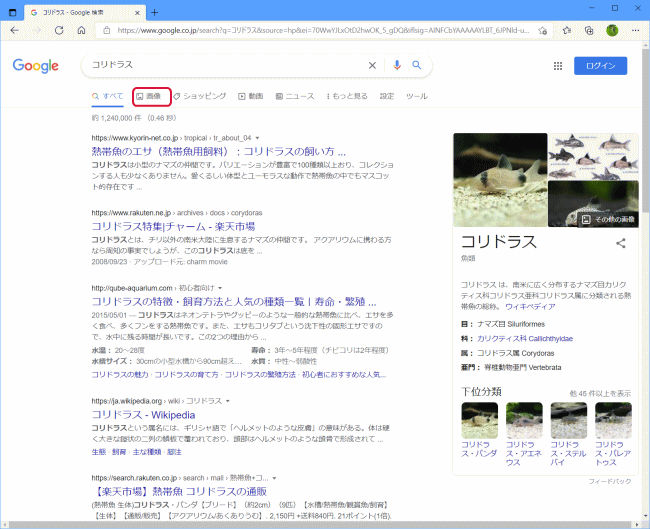Viewport: 650px width, 529px height.
Task: Open browser settings three-dot menu
Action: point(635,30)
